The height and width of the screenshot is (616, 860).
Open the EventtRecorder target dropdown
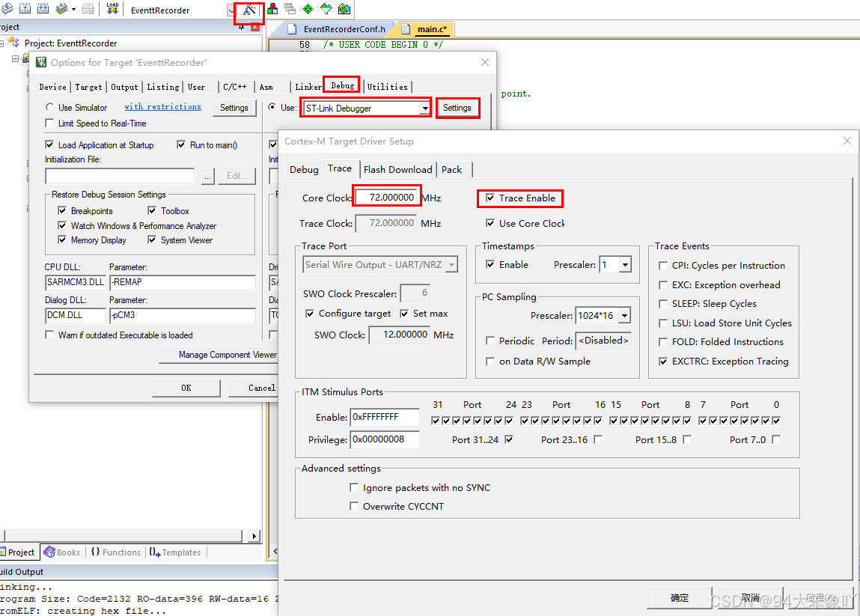coord(230,10)
